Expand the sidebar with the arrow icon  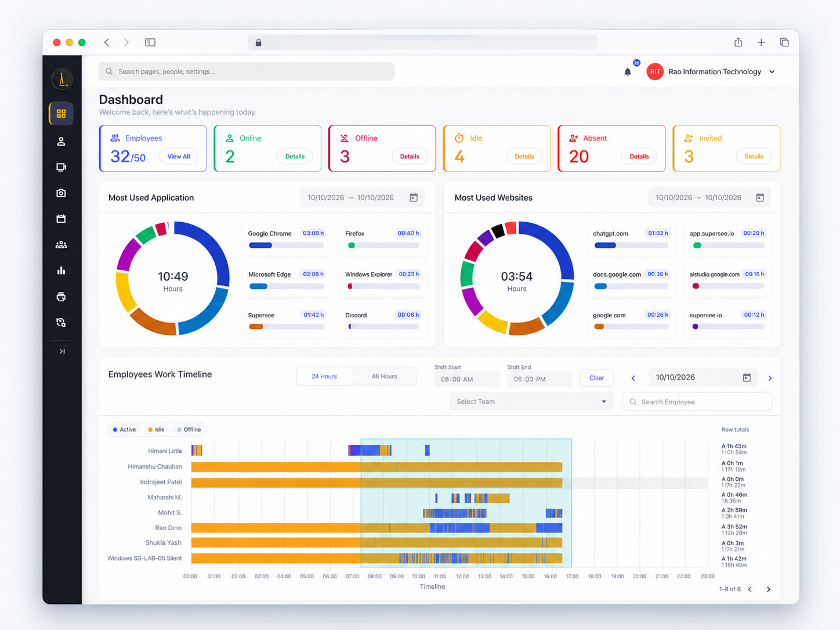click(62, 352)
